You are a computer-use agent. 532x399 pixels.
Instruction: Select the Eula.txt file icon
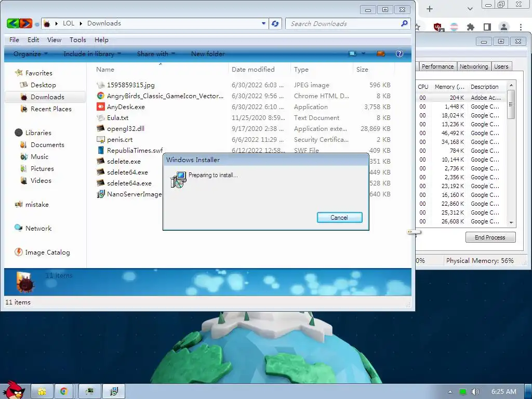pyautogui.click(x=100, y=118)
